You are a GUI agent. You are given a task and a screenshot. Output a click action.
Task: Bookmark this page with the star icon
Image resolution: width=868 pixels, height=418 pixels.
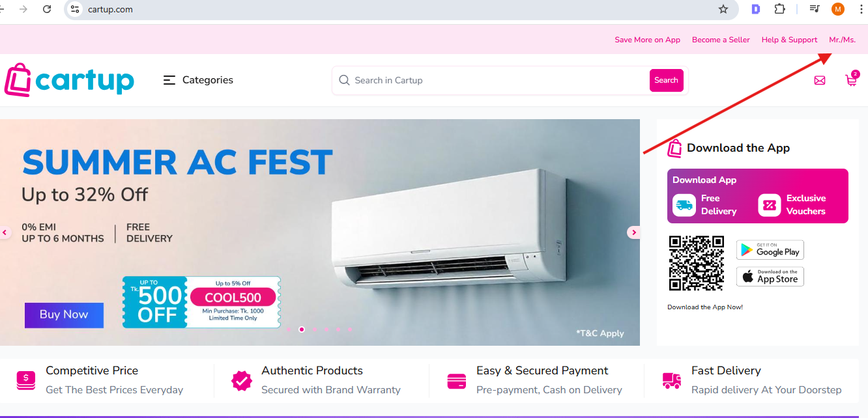click(723, 9)
